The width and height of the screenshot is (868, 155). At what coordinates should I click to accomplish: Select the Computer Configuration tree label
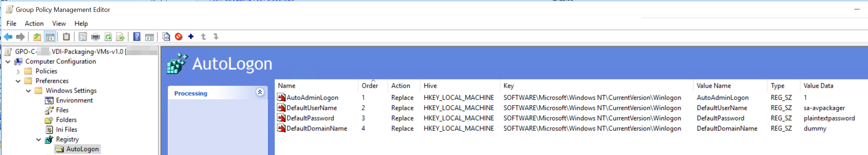click(60, 62)
